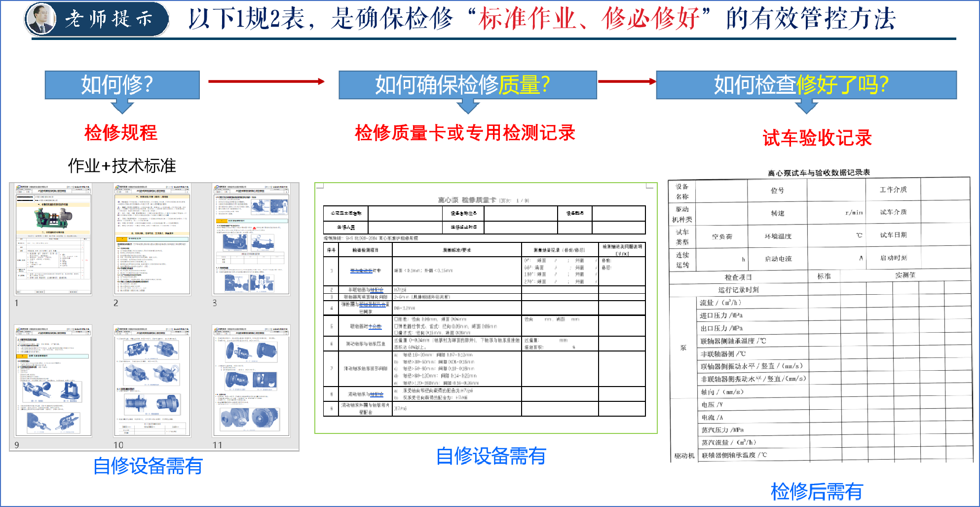Click the 离心泵试车与验收数据记录表 title
The image size is (980, 507).
click(x=819, y=173)
